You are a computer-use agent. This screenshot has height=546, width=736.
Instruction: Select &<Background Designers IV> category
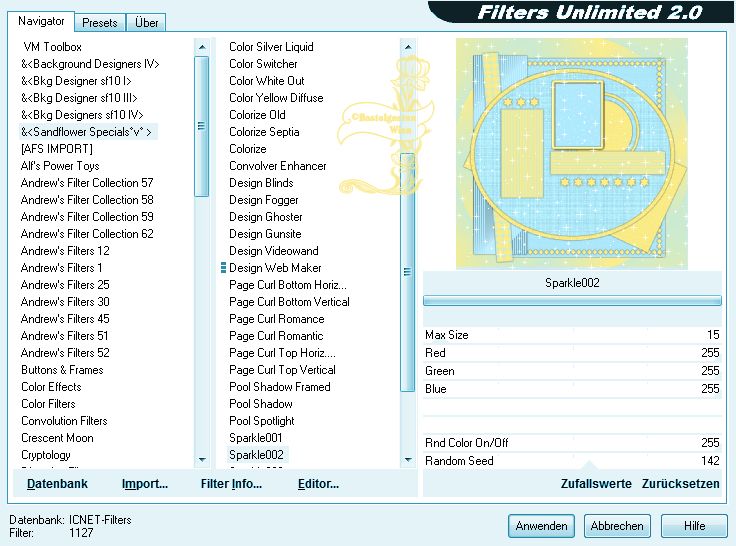pos(90,64)
